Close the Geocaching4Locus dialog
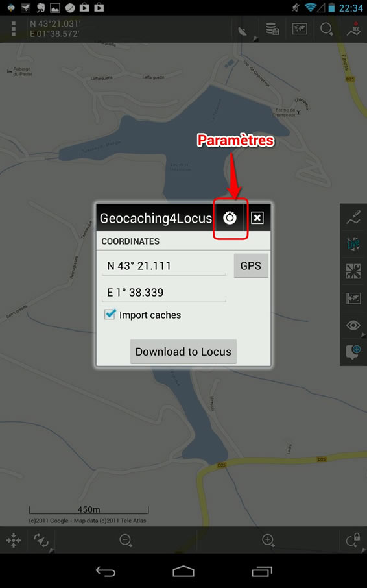The image size is (367, 588). pyautogui.click(x=257, y=218)
